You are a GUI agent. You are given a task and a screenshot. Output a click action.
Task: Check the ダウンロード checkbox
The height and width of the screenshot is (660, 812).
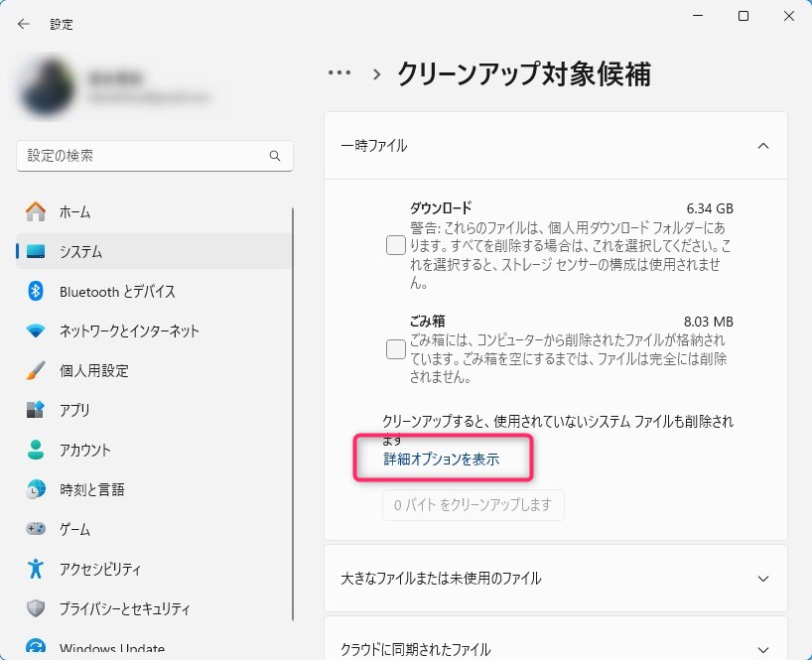point(395,245)
